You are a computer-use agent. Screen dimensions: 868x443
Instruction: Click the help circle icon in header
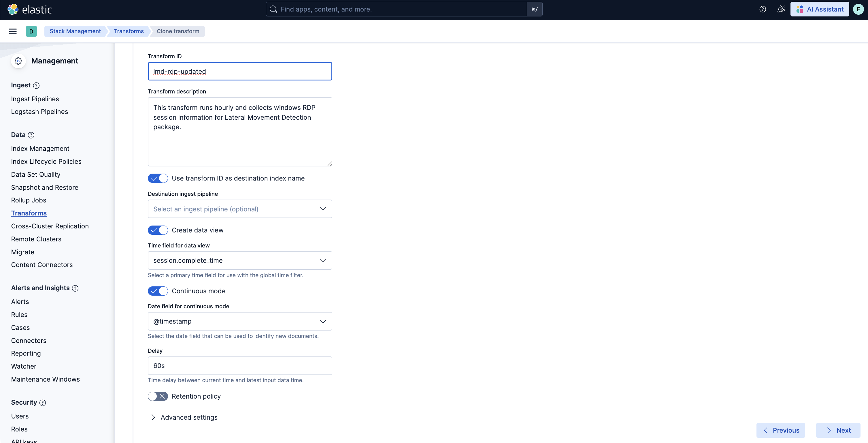[x=763, y=10]
